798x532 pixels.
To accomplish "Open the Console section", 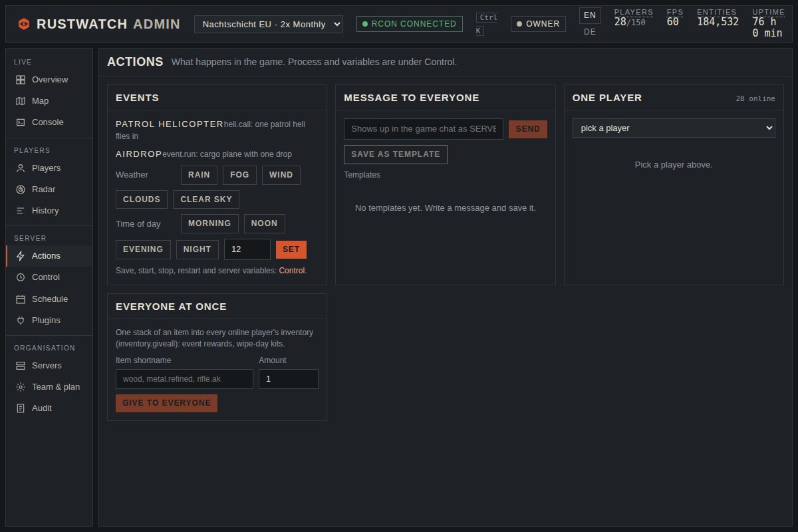I will pyautogui.click(x=48, y=122).
